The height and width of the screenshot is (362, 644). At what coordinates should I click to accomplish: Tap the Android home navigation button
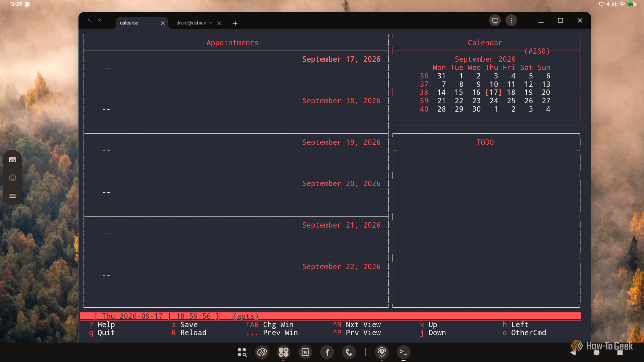(x=596, y=352)
